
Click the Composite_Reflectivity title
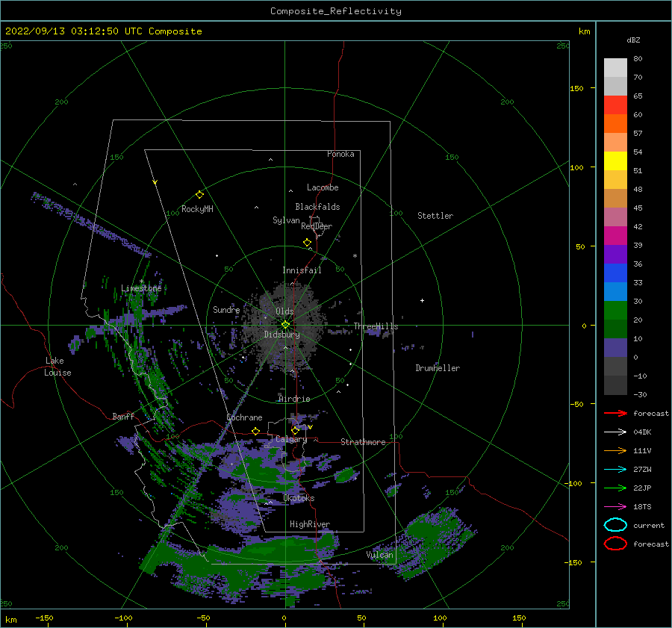336,11
